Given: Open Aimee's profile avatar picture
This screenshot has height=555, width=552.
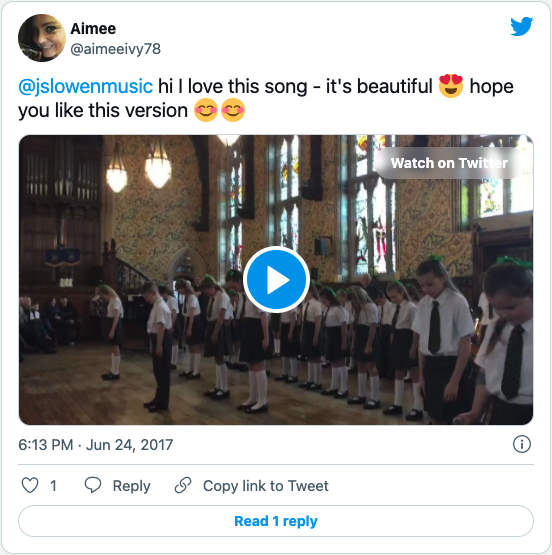Looking at the screenshot, I should (x=42, y=38).
